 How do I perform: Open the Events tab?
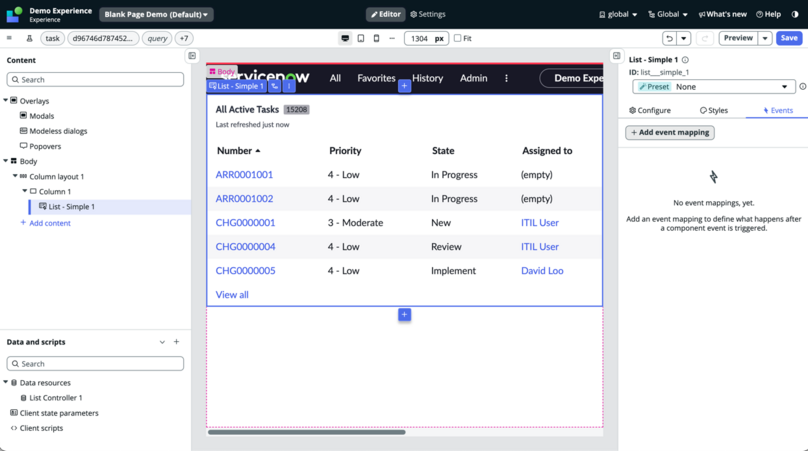(778, 110)
